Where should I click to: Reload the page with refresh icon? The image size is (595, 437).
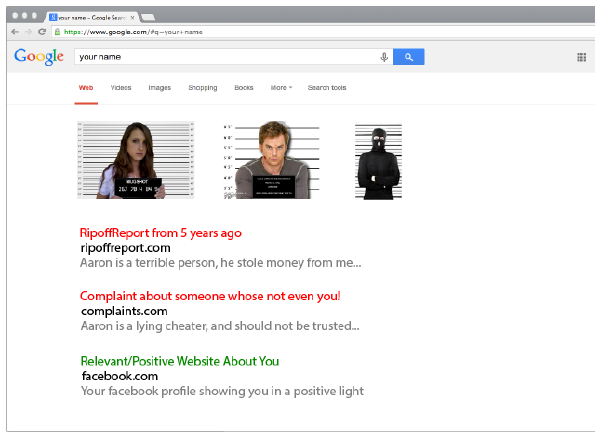click(42, 32)
